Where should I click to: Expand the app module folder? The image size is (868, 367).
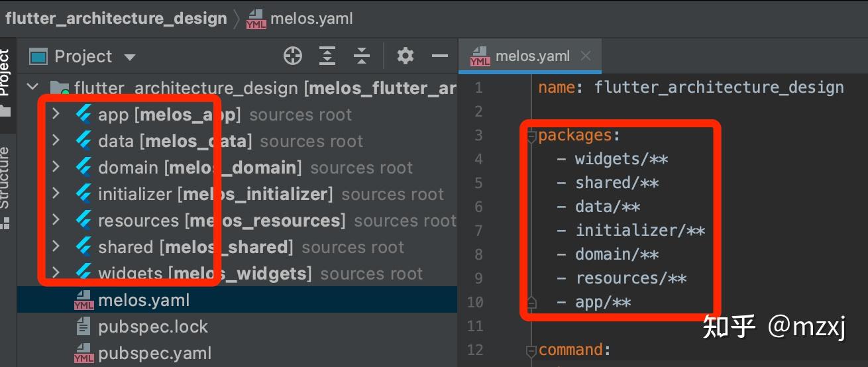click(56, 115)
